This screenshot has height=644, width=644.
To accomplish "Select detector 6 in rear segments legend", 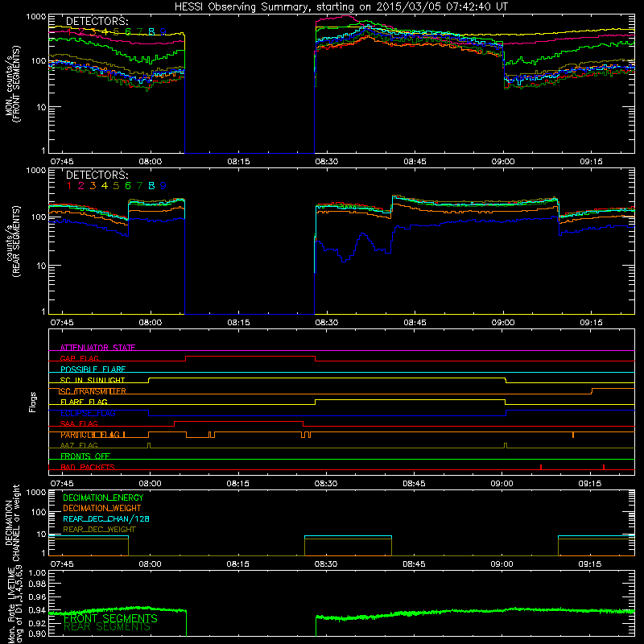I will coord(128,186).
